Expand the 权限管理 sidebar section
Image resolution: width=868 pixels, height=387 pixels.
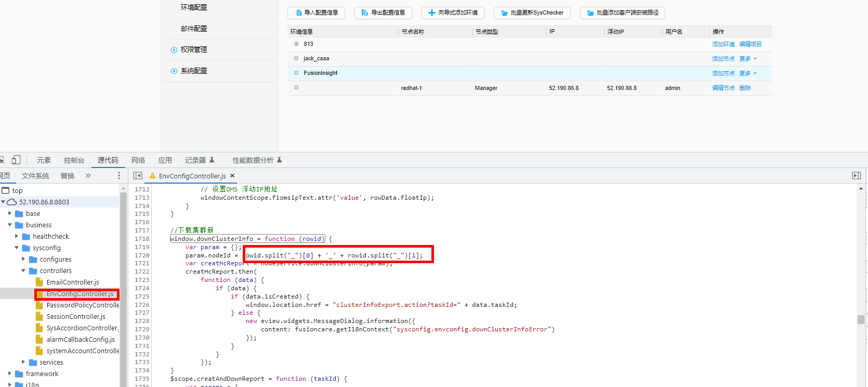[x=174, y=50]
